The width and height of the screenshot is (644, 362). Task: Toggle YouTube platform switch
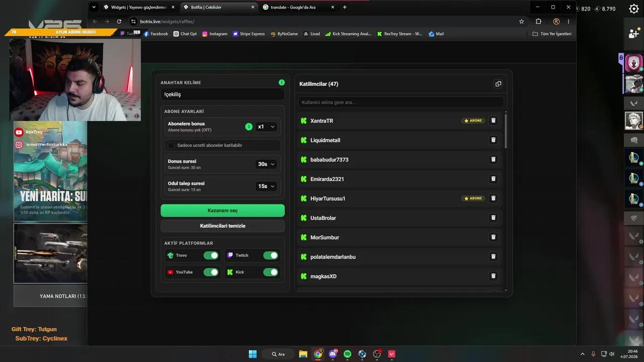(211, 272)
